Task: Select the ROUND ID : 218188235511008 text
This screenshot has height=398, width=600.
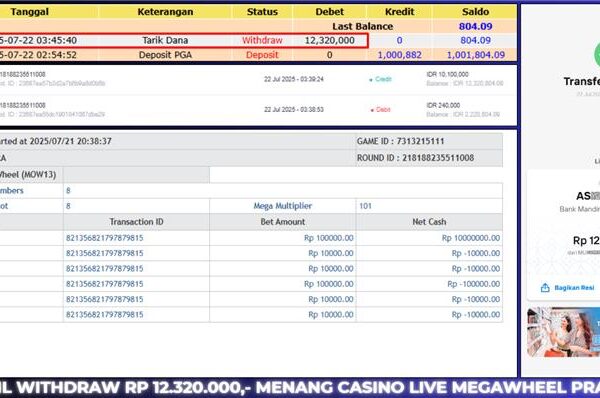Action: pos(415,158)
